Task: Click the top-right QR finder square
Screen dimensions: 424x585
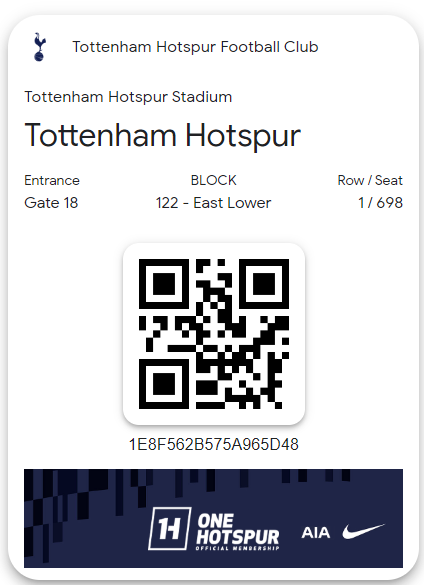Action: pyautogui.click(x=264, y=284)
